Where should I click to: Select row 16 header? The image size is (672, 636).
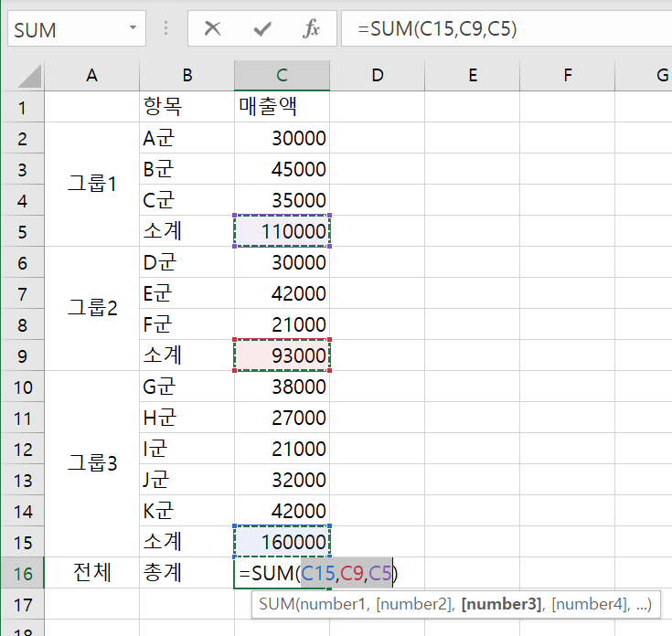[22, 573]
